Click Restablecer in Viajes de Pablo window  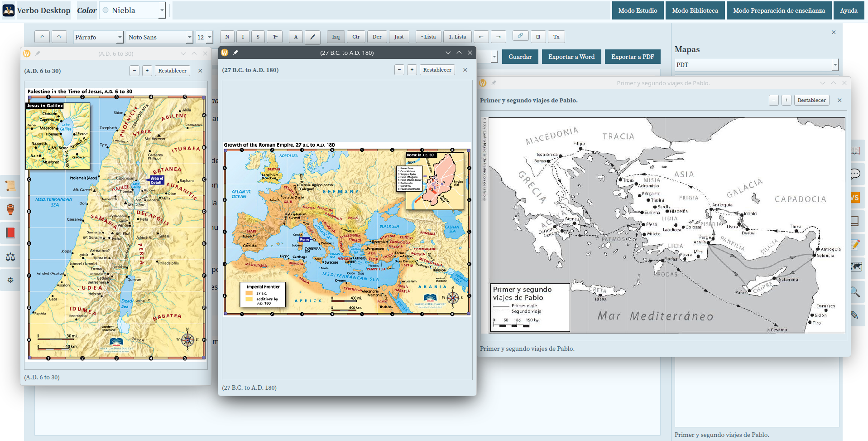811,100
